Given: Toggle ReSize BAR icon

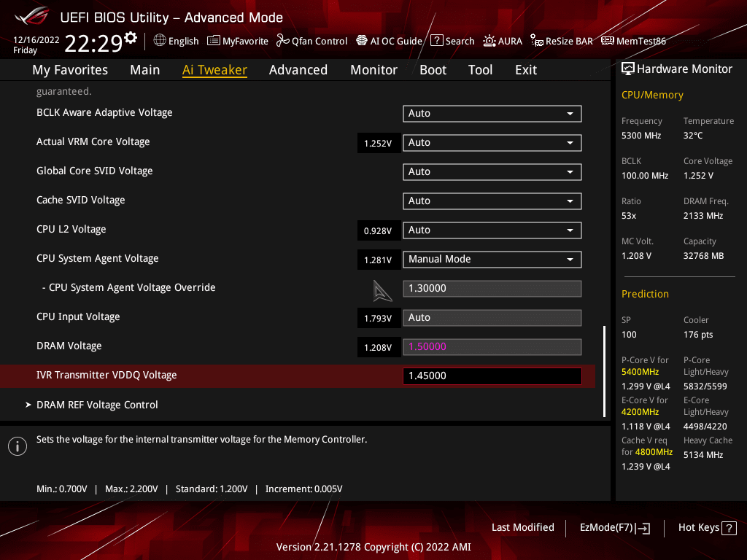Looking at the screenshot, I should (537, 41).
